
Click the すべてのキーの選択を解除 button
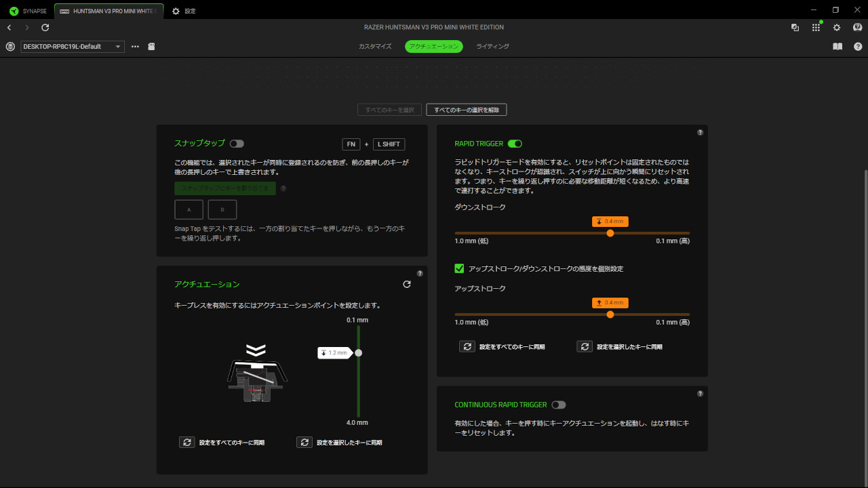(466, 110)
